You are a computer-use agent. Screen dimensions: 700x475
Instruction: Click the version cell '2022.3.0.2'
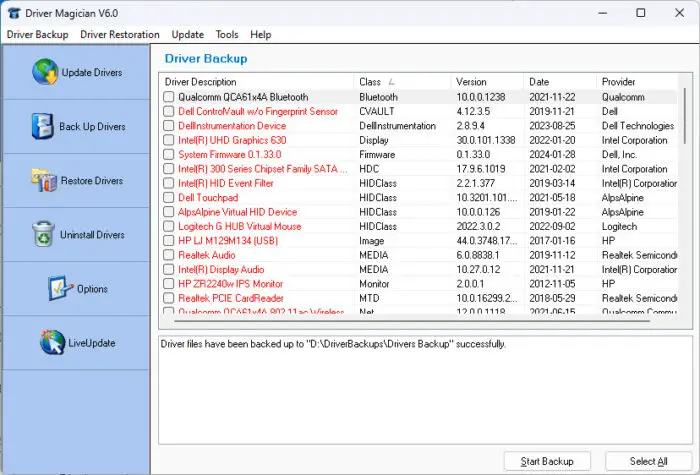[x=478, y=226]
